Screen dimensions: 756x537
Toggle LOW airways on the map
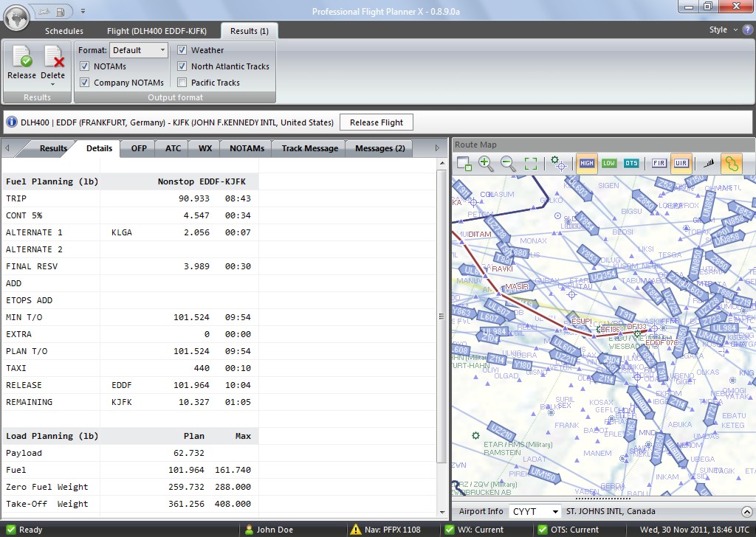coord(609,163)
